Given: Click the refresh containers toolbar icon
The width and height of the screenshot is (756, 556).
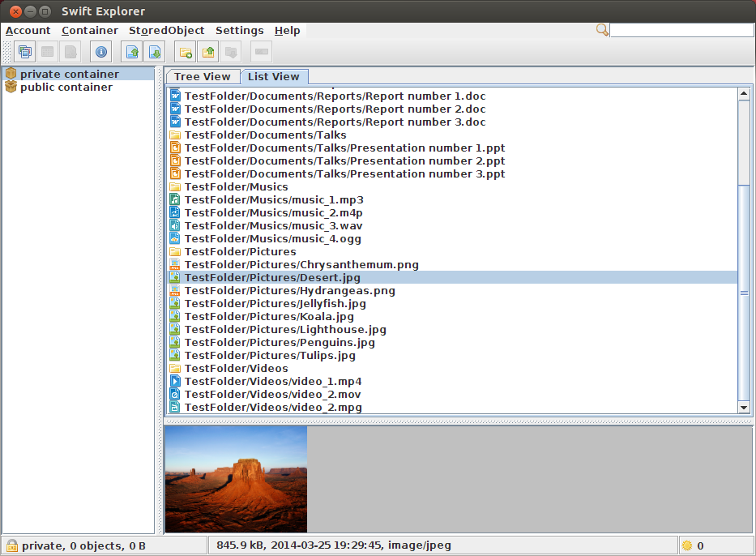Looking at the screenshot, I should [25, 51].
